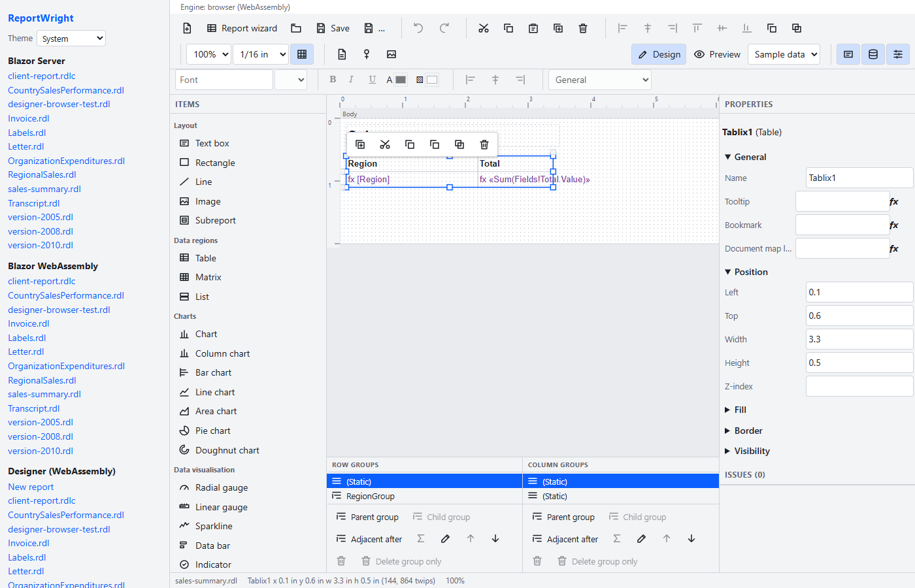Image resolution: width=915 pixels, height=588 pixels.
Task: Toggle italic text formatting
Action: [351, 80]
